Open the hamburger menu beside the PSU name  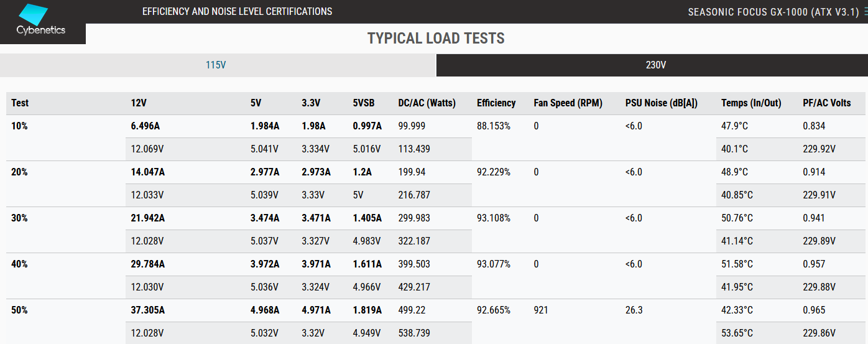pyautogui.click(x=865, y=12)
